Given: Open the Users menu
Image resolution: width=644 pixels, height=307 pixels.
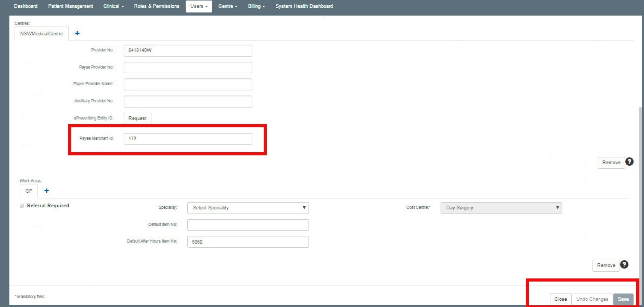Looking at the screenshot, I should 199,6.
